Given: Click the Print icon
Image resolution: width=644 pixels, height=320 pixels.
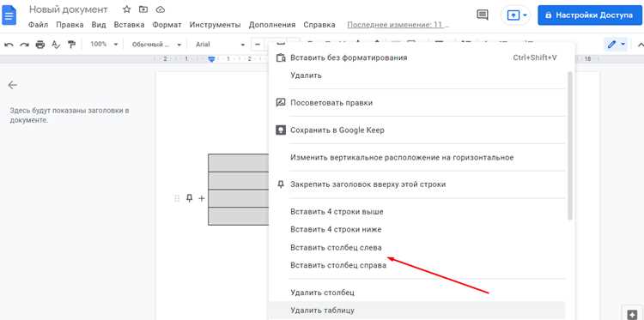Looking at the screenshot, I should tap(39, 45).
